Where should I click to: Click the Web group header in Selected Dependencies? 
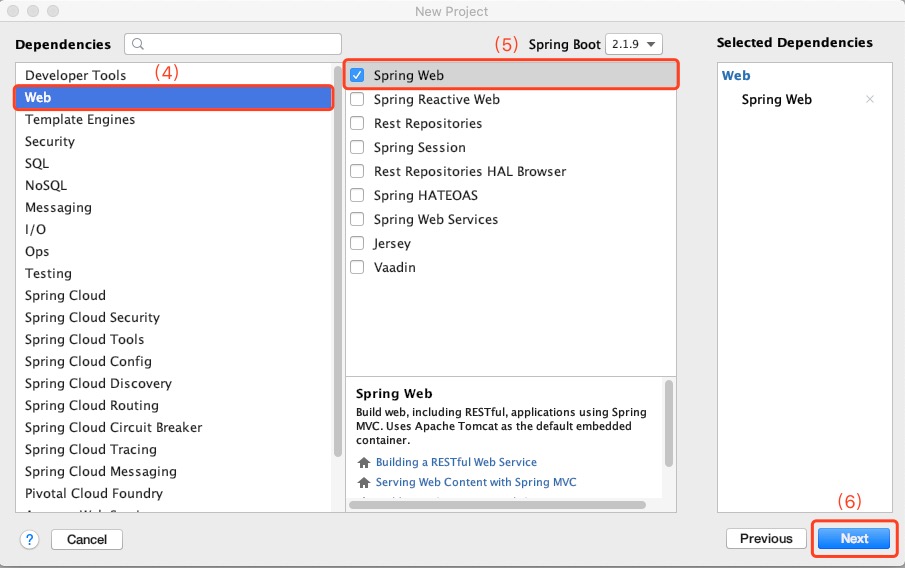pyautogui.click(x=736, y=76)
